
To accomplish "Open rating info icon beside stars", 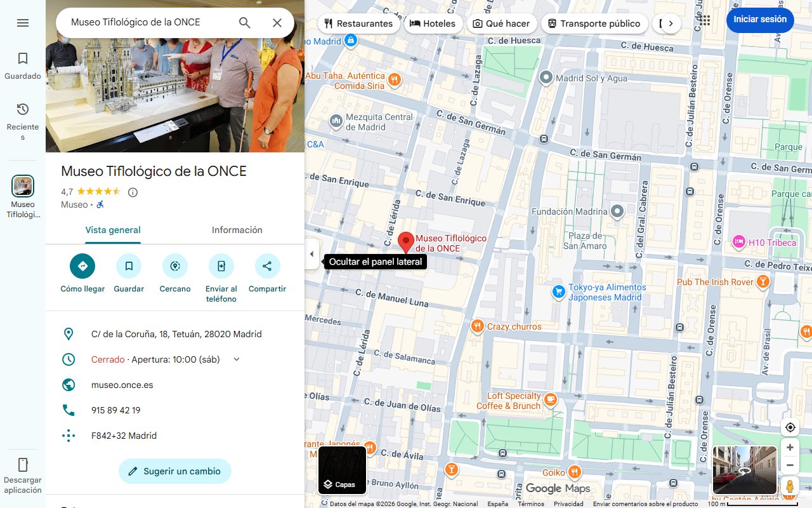I will pos(133,192).
